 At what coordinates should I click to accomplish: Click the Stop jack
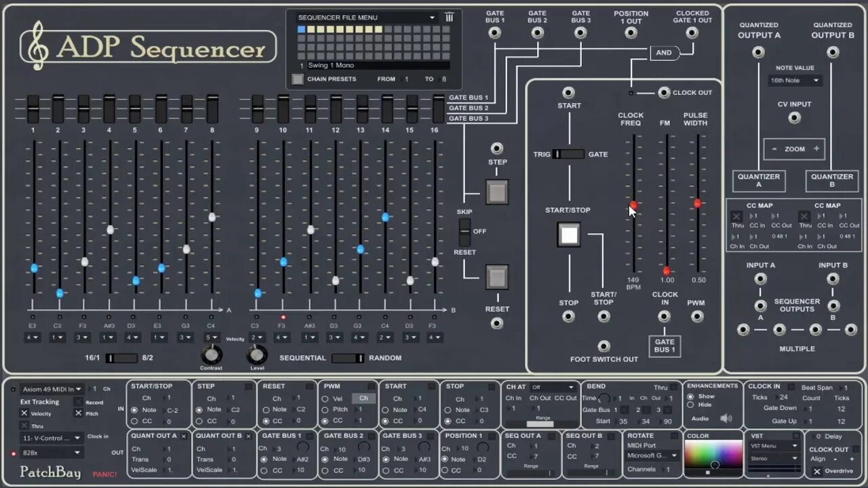click(568, 317)
